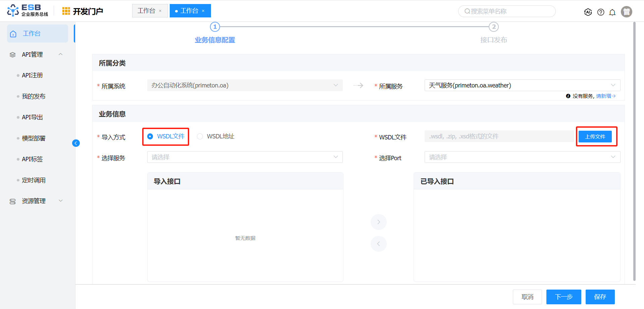Open the 所属服务 dropdown
Image resolution: width=644 pixels, height=309 pixels.
[x=522, y=85]
